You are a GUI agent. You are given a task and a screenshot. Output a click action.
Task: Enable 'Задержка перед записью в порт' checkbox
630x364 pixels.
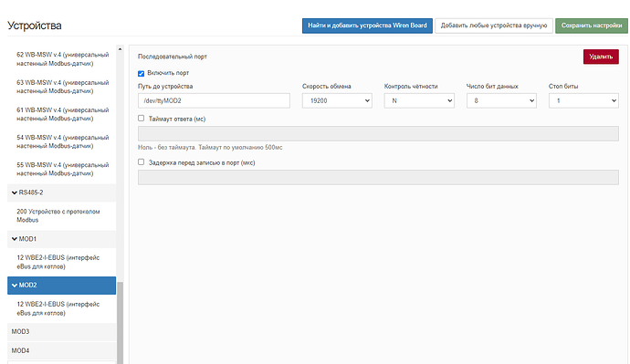(x=141, y=161)
